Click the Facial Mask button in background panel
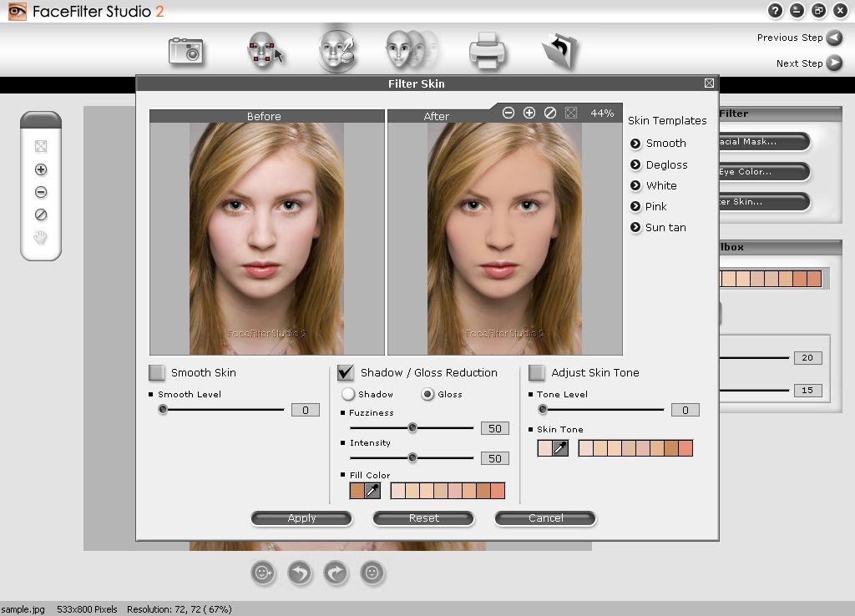The width and height of the screenshot is (855, 616). [764, 142]
